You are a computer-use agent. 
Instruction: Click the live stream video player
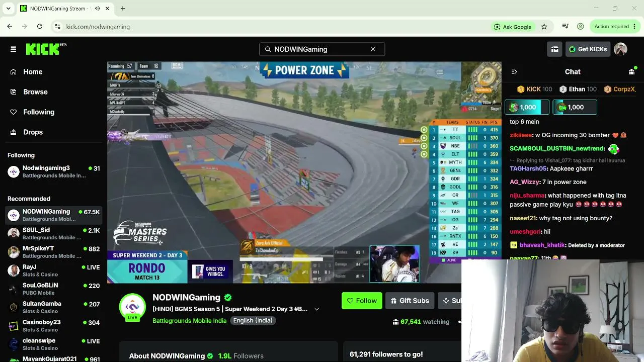(304, 172)
